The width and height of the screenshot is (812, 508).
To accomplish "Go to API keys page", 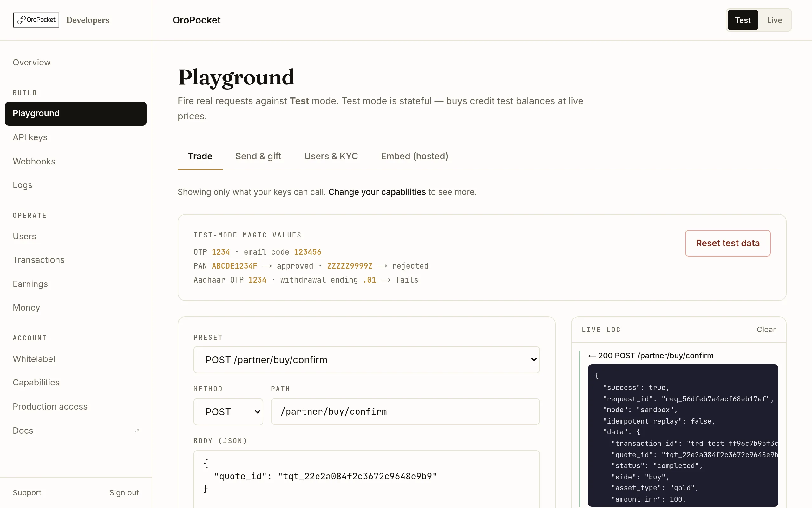I will click(75, 137).
